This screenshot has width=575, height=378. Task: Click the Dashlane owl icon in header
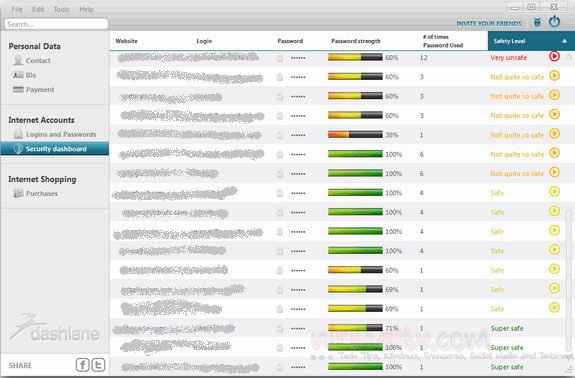[537, 23]
